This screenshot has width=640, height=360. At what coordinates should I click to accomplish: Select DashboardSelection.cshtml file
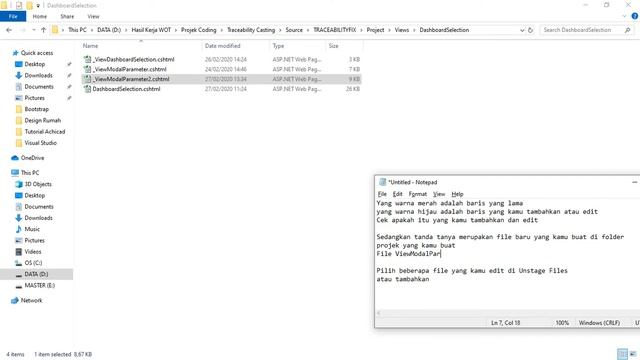click(x=126, y=89)
